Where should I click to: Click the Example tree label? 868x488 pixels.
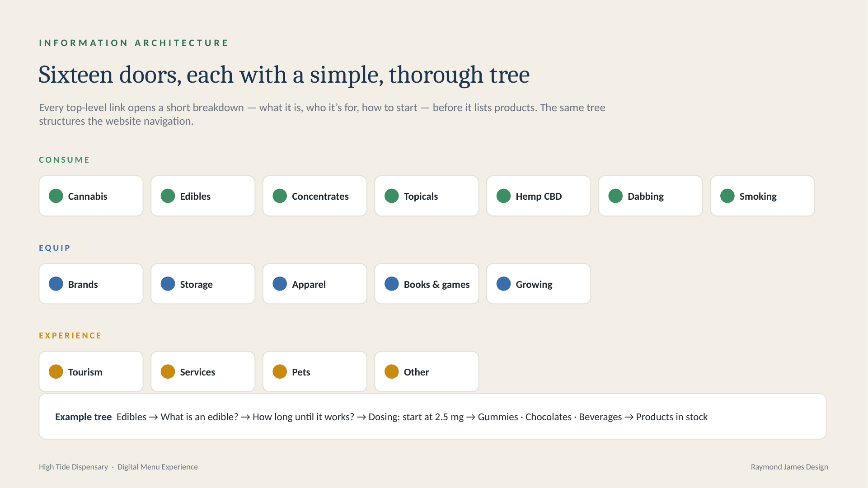click(x=84, y=417)
